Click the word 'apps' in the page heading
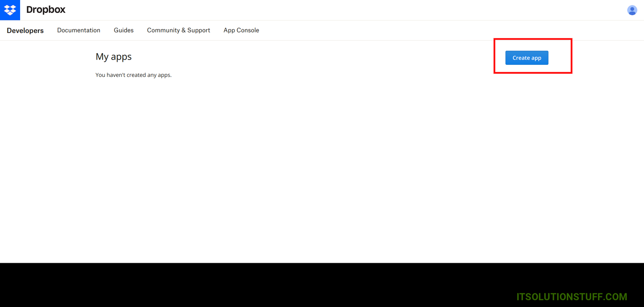This screenshot has height=307, width=644. coord(121,57)
